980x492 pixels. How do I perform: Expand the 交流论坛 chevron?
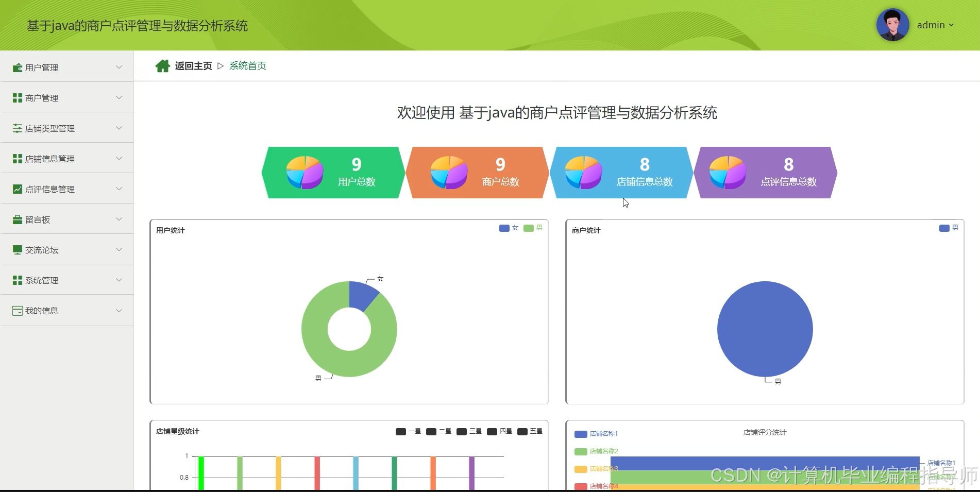tap(119, 249)
